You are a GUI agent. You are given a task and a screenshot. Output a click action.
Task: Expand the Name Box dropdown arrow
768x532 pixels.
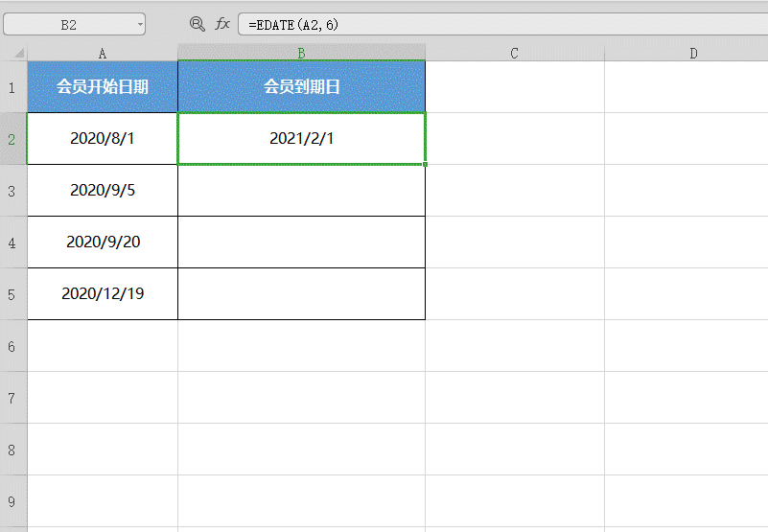point(140,24)
